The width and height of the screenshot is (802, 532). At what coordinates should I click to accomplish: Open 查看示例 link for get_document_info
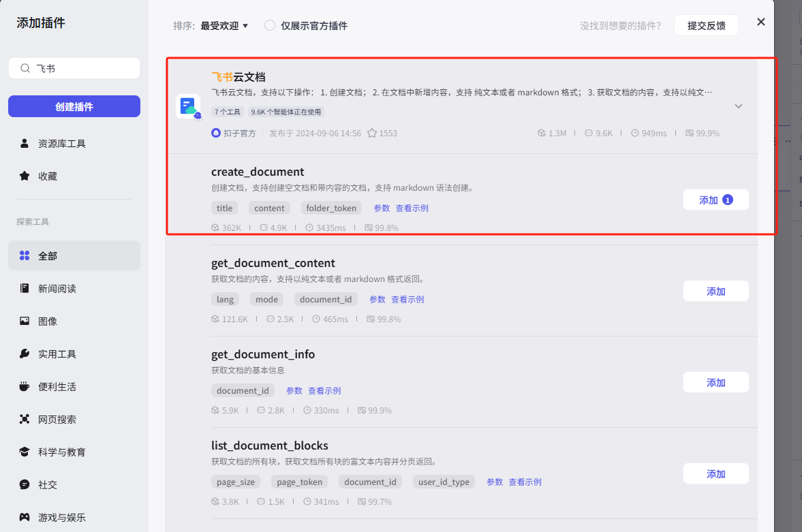pos(324,391)
